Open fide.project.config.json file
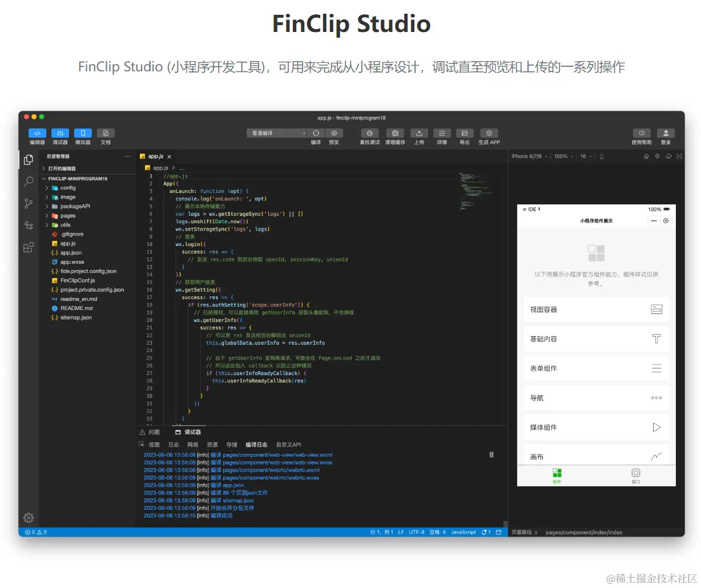 pyautogui.click(x=88, y=271)
